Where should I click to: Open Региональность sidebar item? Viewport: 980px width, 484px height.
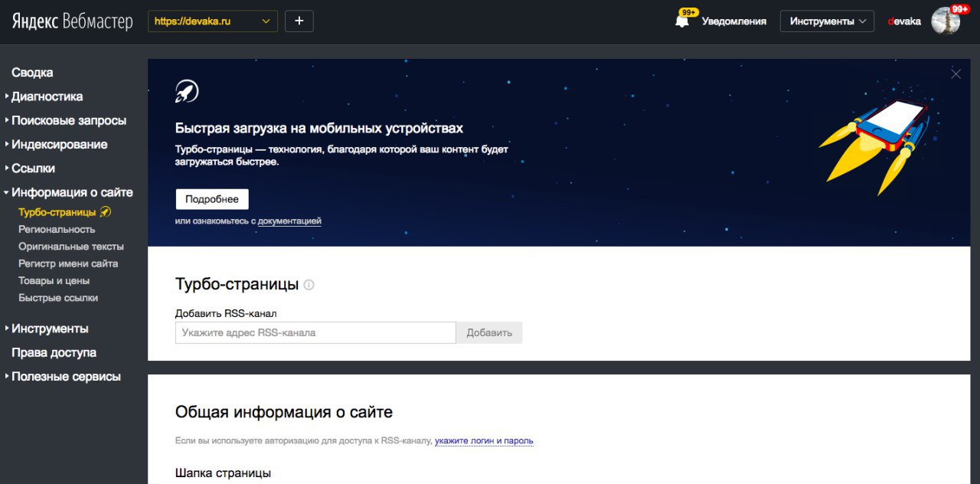pos(57,229)
